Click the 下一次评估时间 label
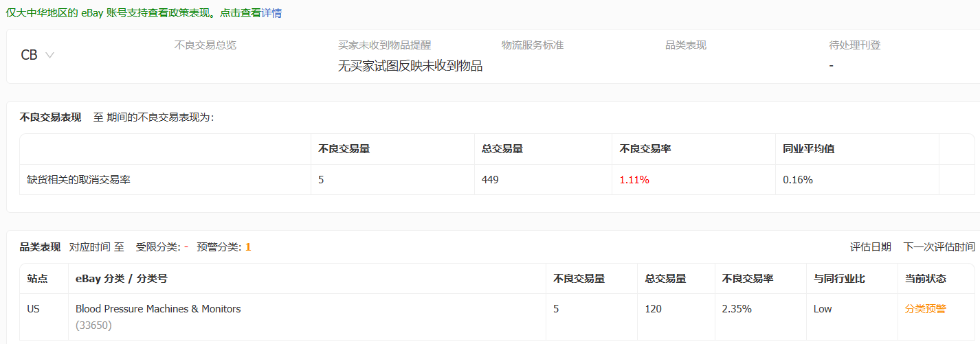This screenshot has height=344, width=980. 939,247
